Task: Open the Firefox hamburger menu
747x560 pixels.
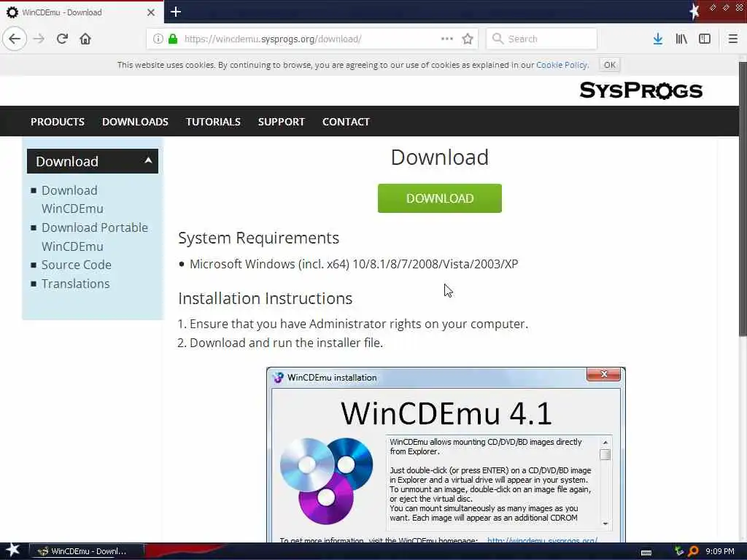Action: pos(732,39)
